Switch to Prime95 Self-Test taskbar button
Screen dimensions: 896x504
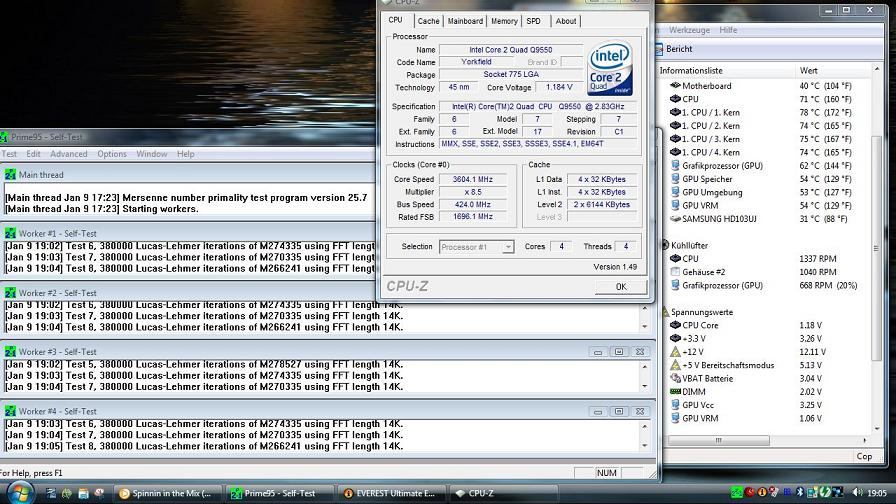coord(280,493)
